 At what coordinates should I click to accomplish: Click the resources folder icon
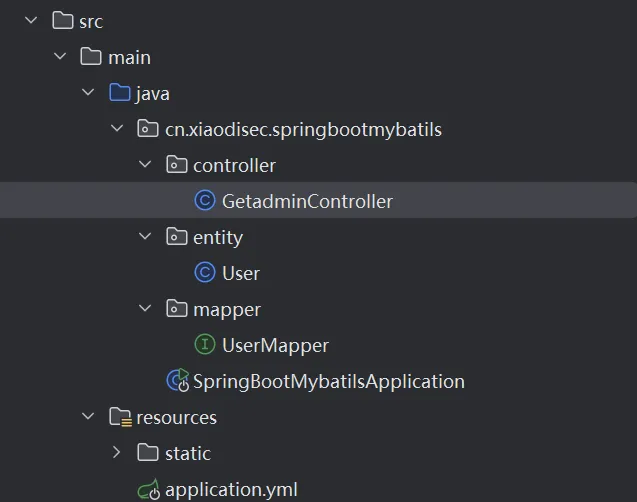(120, 417)
